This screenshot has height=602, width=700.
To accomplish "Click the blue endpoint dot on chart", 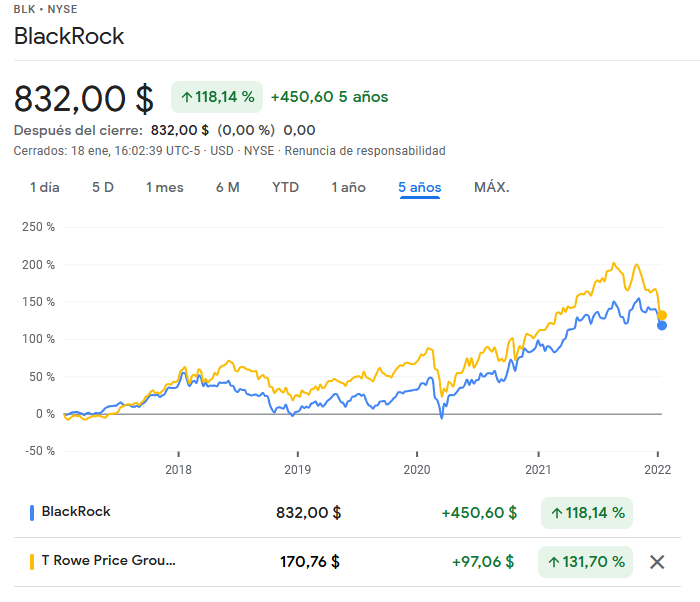I will click(x=662, y=325).
